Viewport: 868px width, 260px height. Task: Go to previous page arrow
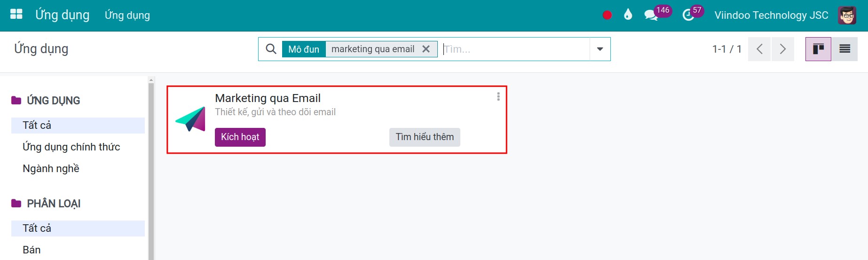point(759,49)
